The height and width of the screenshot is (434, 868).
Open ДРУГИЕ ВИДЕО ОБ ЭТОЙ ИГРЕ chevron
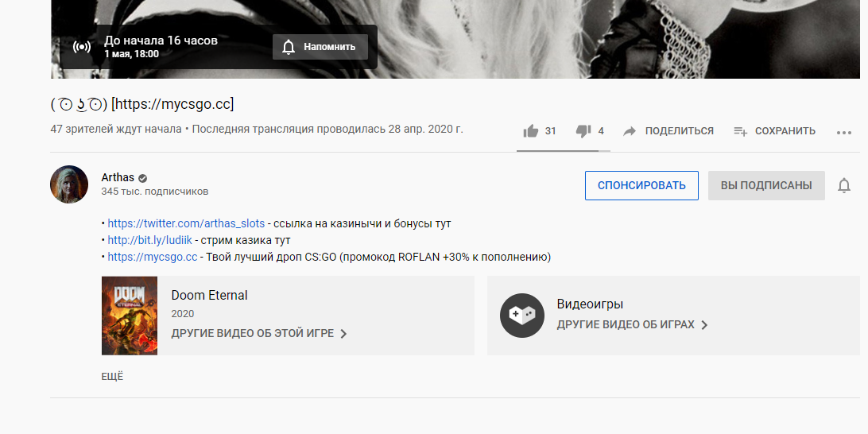pos(343,334)
